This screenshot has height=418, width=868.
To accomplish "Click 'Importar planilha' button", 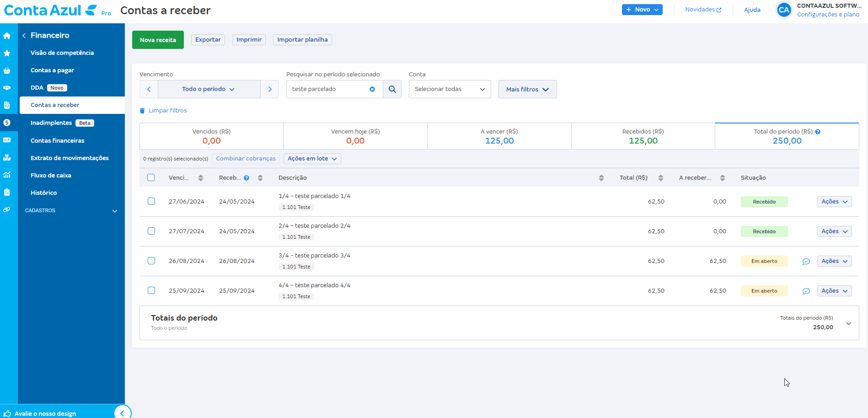I will (302, 40).
